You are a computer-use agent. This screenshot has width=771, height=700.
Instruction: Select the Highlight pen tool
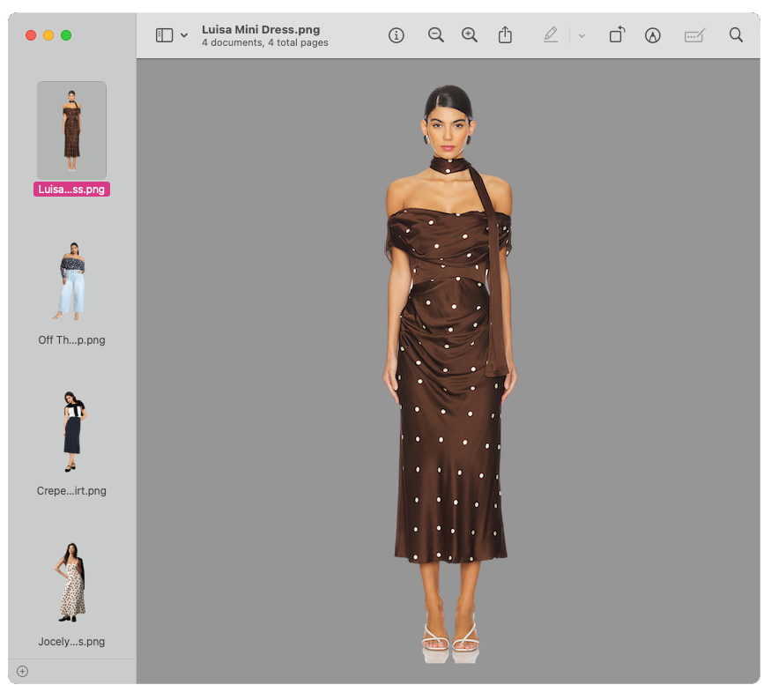(x=551, y=35)
